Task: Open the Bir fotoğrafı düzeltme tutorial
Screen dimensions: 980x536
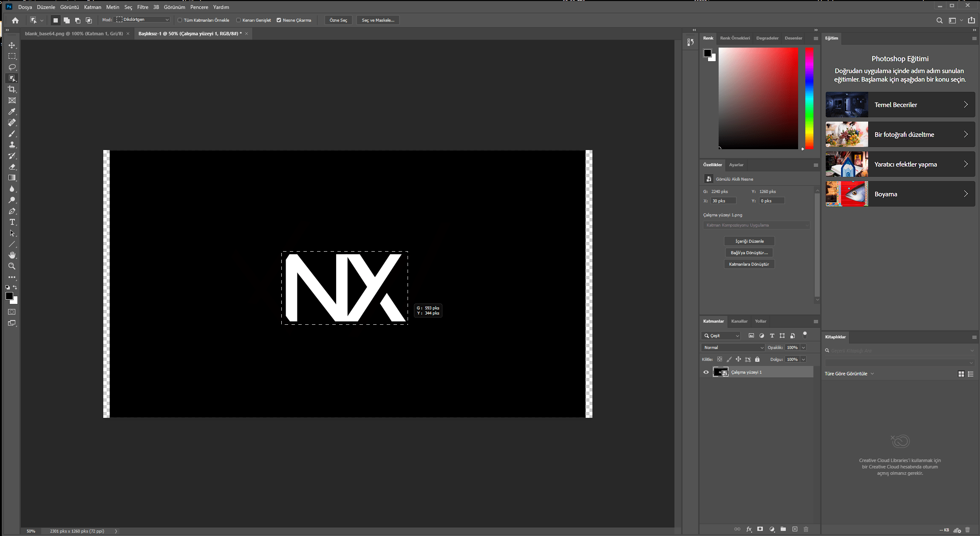Action: (900, 134)
